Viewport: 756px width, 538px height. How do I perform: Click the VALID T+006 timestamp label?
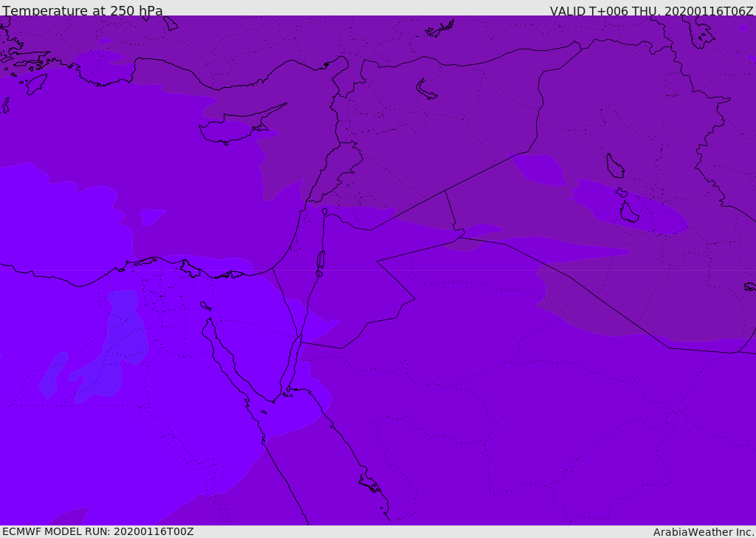[x=651, y=10]
